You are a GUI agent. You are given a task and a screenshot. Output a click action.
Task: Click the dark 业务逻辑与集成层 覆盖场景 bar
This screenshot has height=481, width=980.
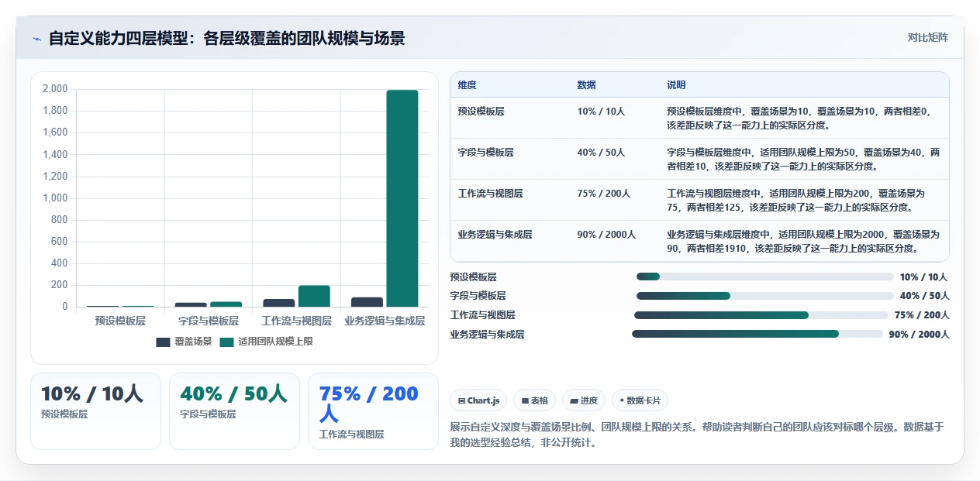coord(367,302)
